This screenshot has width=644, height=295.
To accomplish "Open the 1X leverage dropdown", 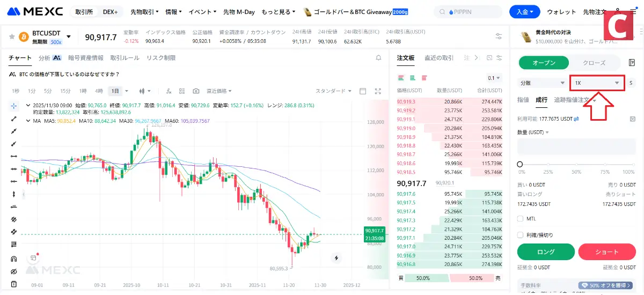I will [x=597, y=83].
